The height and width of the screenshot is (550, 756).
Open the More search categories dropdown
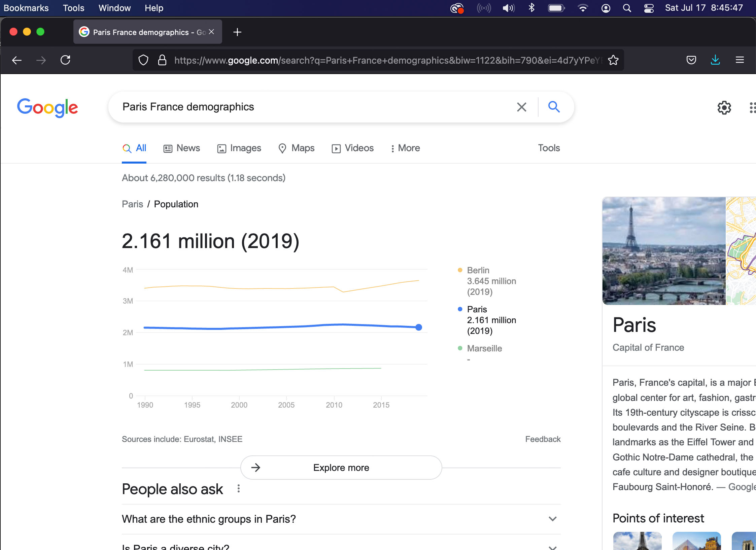(x=405, y=148)
